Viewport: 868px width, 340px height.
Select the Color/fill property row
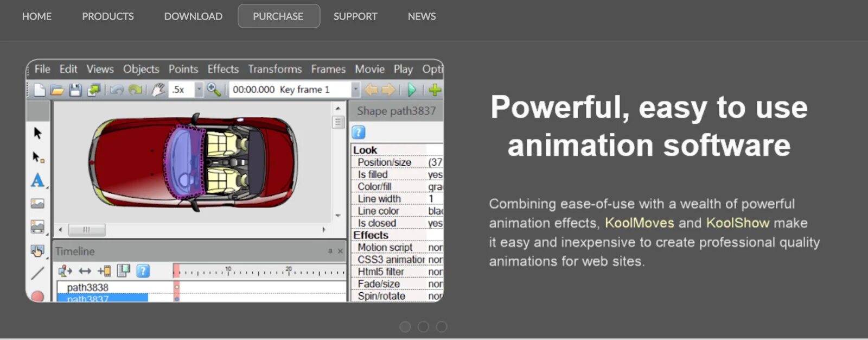[x=398, y=187]
